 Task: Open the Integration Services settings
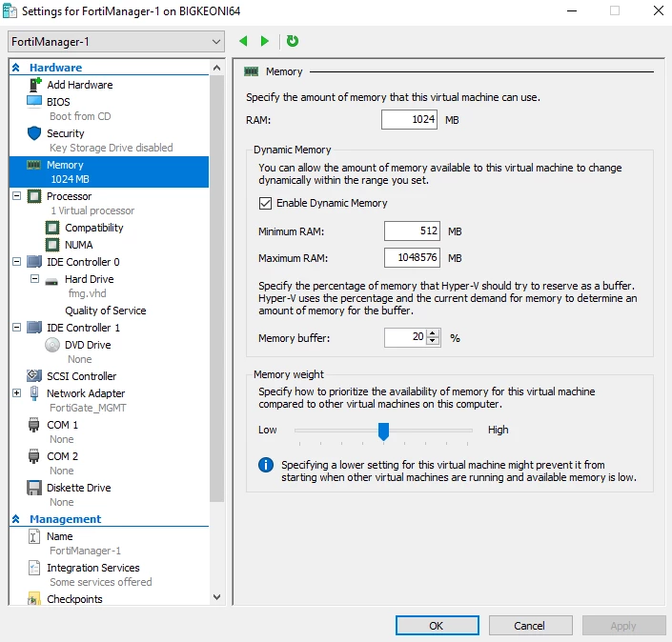point(93,568)
